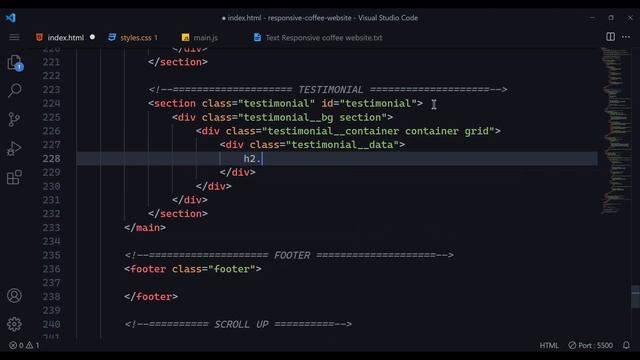
Task: Click the Visual Studio Code logo icon
Action: click(11, 18)
